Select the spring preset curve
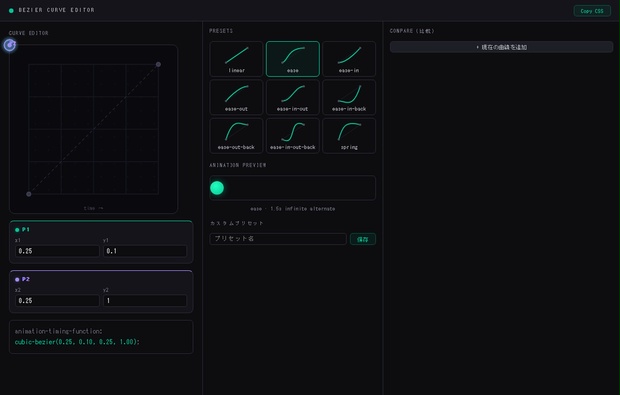Image resolution: width=620 pixels, height=395 pixels. [349, 136]
